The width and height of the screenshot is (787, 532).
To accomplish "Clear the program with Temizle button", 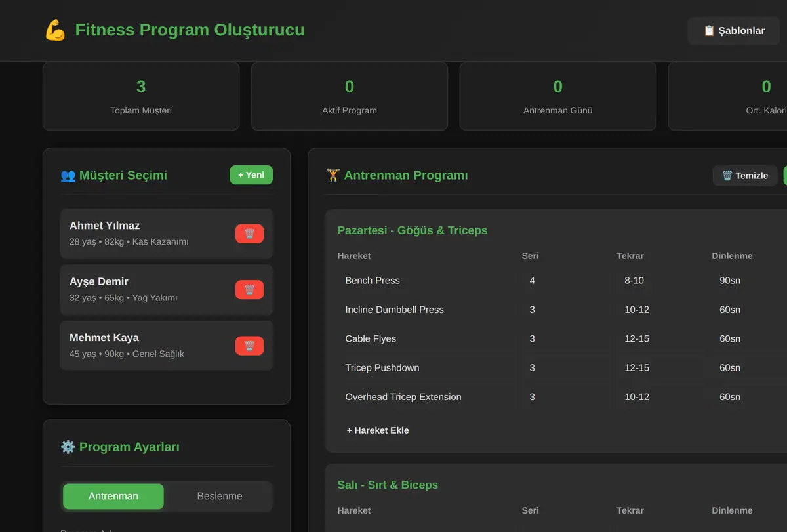I will (x=745, y=175).
